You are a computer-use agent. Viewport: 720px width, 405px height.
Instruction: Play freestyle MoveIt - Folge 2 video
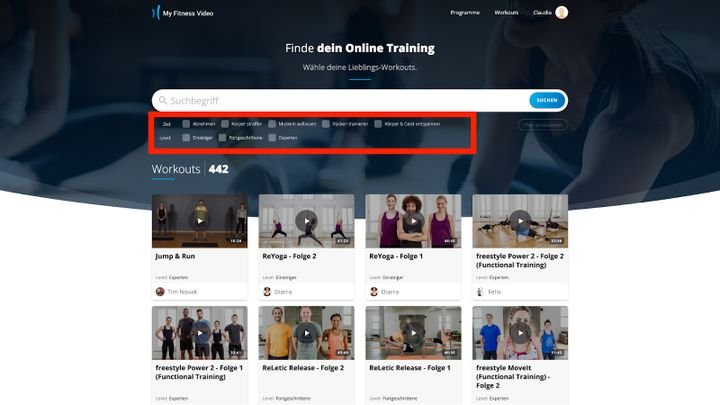click(520, 333)
